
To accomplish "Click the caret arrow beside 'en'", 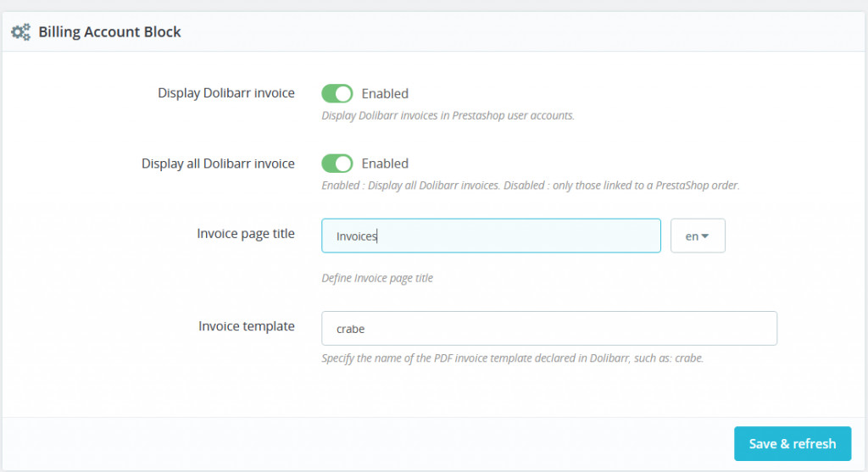I will point(705,236).
